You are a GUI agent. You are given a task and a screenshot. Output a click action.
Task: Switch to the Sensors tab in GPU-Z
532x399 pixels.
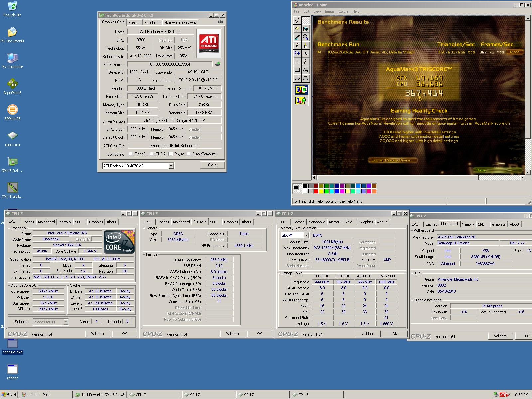pos(135,23)
